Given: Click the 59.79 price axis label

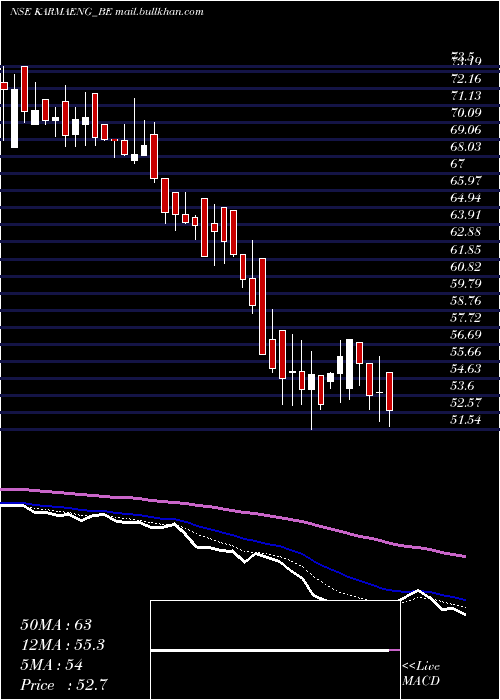Looking at the screenshot, I should tap(467, 283).
